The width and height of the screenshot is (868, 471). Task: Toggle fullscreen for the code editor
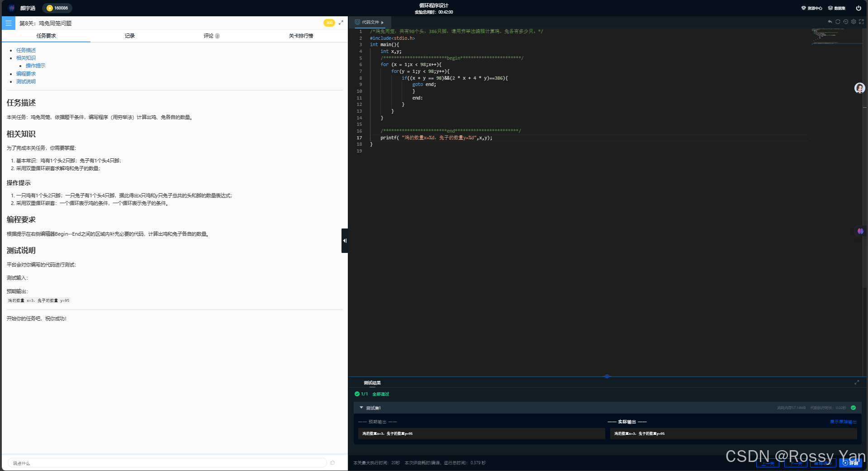861,22
